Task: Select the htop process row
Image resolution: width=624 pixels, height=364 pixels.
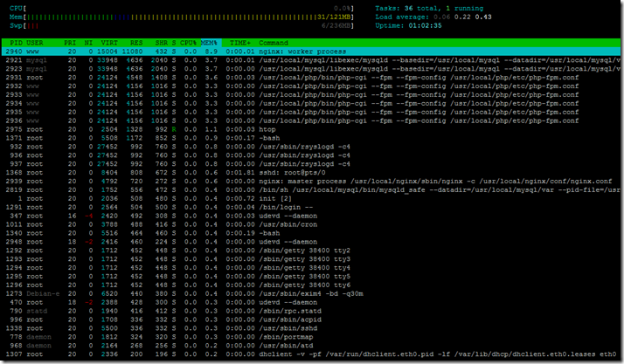Action: (x=311, y=129)
